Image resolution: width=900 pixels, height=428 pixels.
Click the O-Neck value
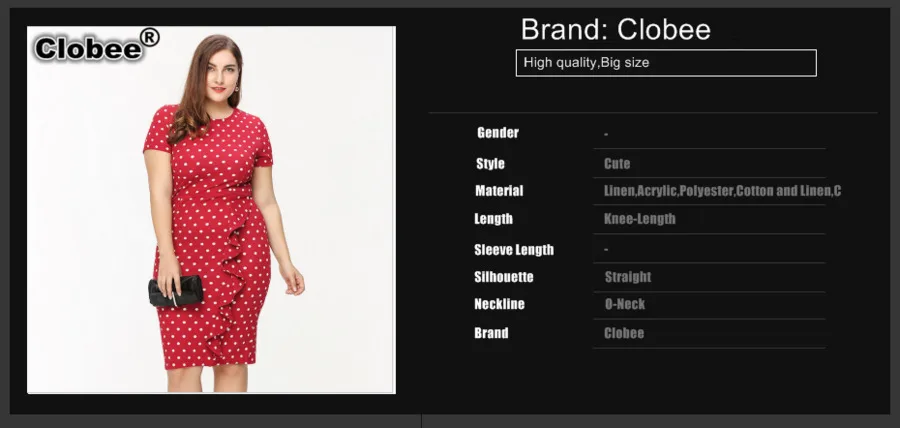click(625, 304)
